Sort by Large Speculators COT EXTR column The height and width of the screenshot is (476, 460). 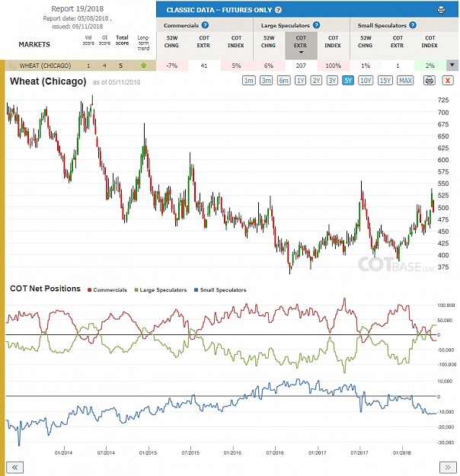301,45
